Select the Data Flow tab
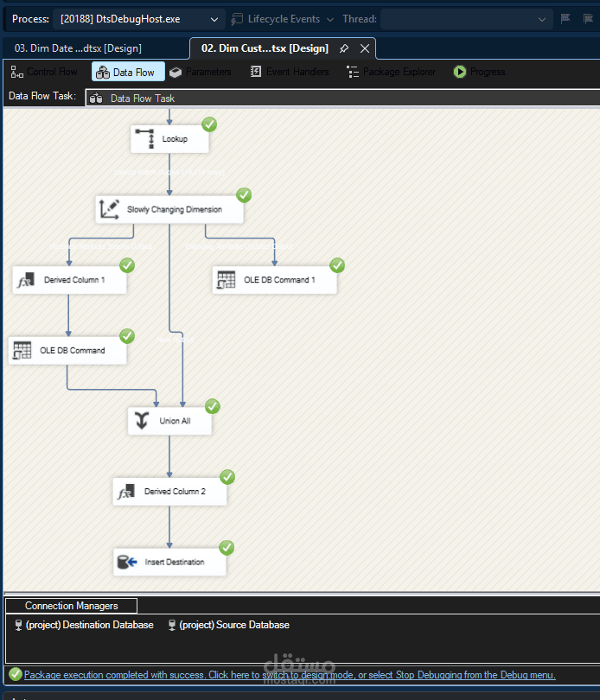Viewport: 600px width, 700px height. [x=128, y=72]
